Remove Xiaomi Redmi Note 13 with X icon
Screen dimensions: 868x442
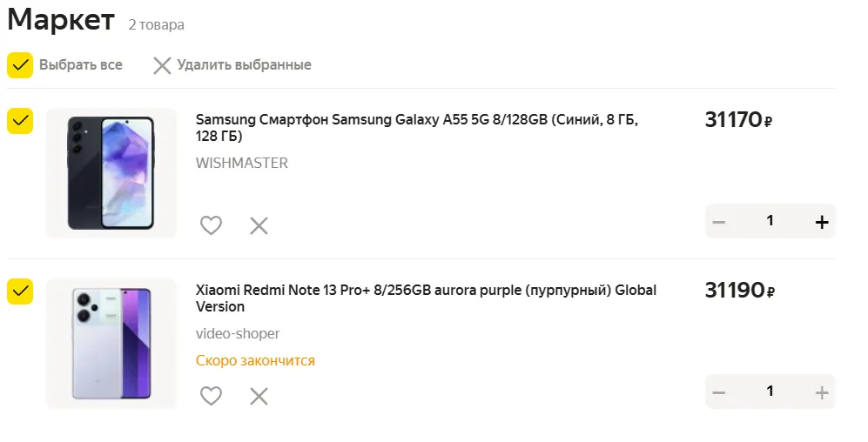point(259,396)
